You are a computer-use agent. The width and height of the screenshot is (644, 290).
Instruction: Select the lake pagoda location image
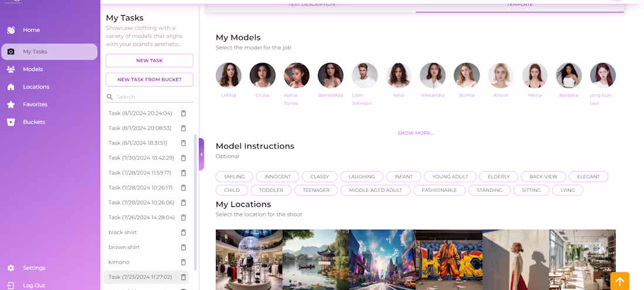316,260
